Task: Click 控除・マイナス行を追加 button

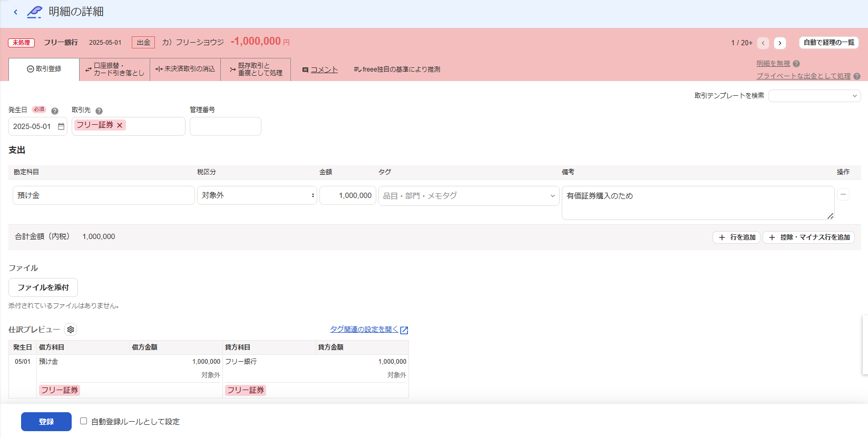Action: pos(808,237)
